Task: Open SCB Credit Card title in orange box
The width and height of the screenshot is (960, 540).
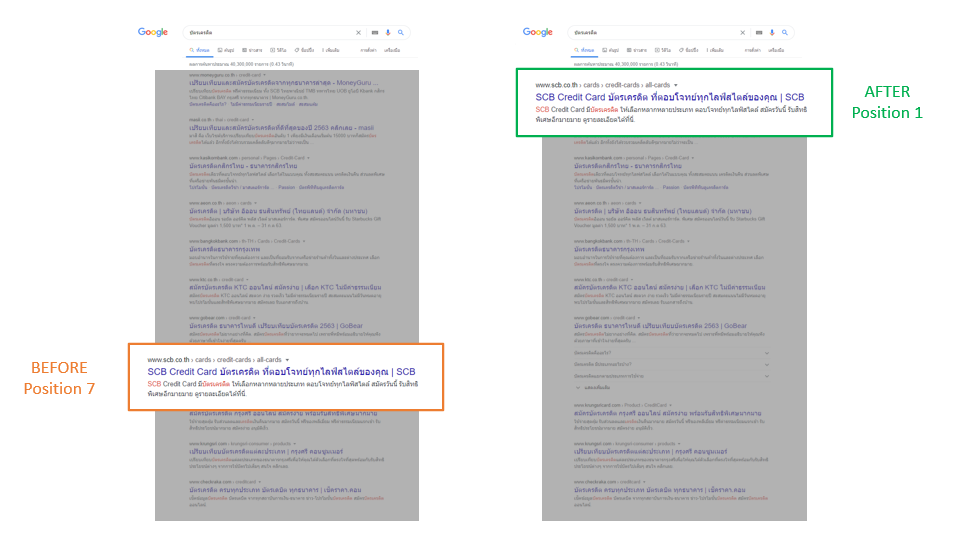Action: 281,372
